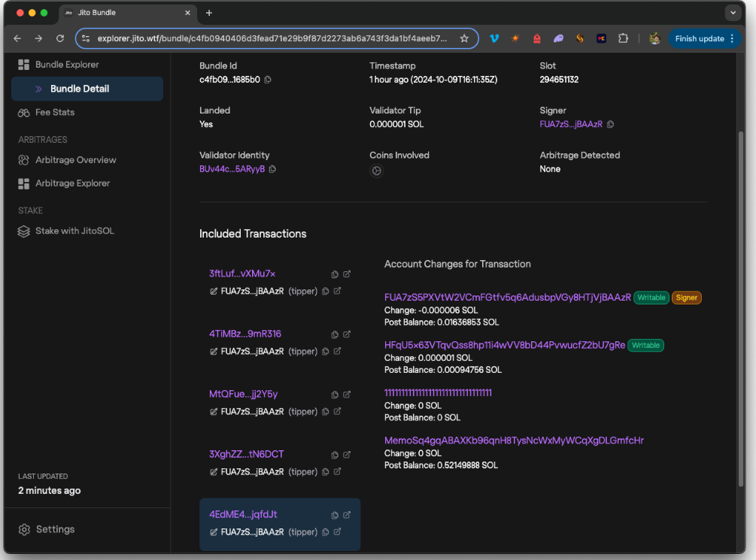Open the browser extensions puzzle icon
Screen dimensions: 756x560
623,38
